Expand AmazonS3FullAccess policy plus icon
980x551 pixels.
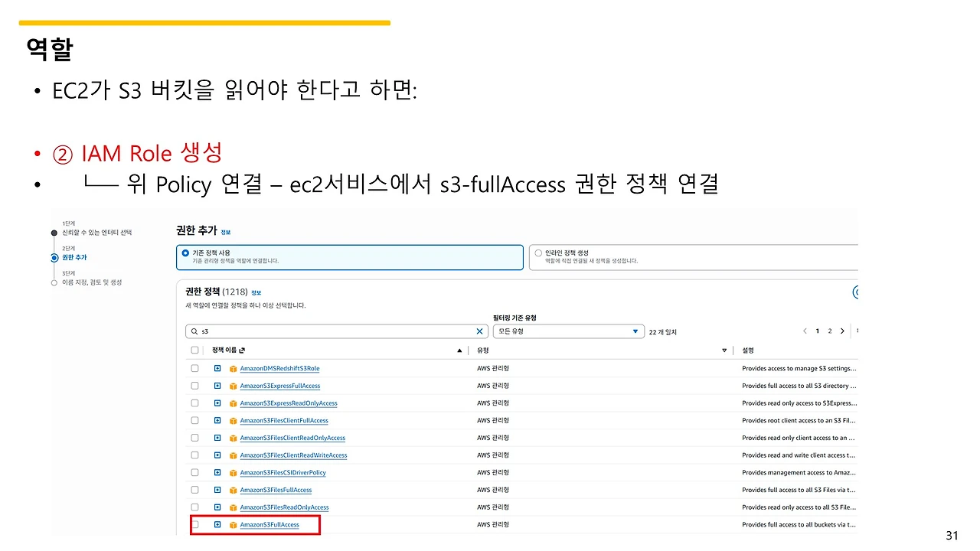tap(217, 524)
